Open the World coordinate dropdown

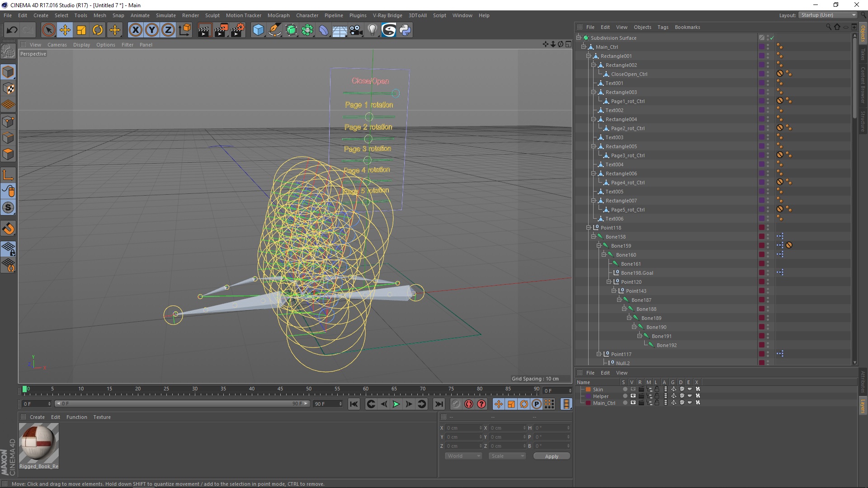click(x=464, y=456)
